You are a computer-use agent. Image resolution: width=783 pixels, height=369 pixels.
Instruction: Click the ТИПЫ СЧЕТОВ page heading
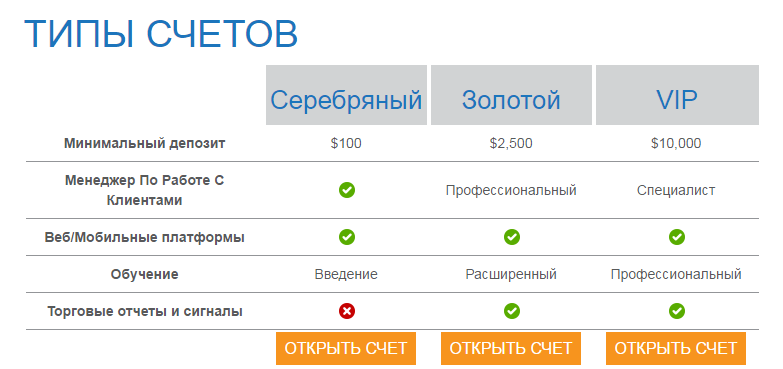coord(161,34)
